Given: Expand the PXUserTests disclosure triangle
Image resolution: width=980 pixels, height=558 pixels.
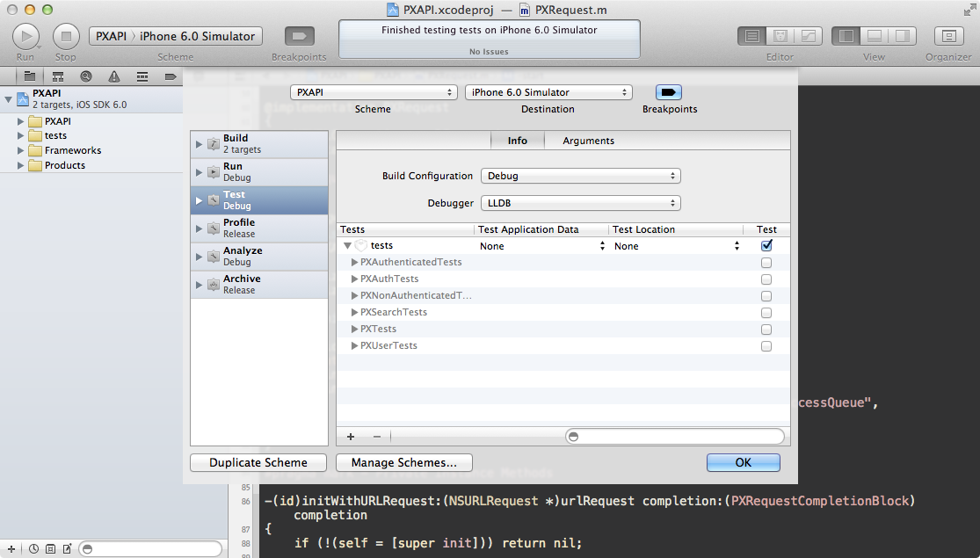Looking at the screenshot, I should coord(355,346).
